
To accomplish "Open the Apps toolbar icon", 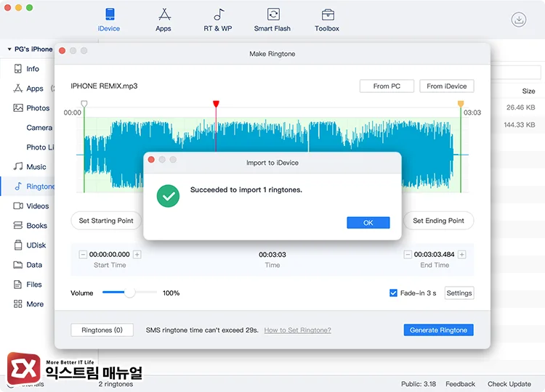I will click(x=163, y=15).
